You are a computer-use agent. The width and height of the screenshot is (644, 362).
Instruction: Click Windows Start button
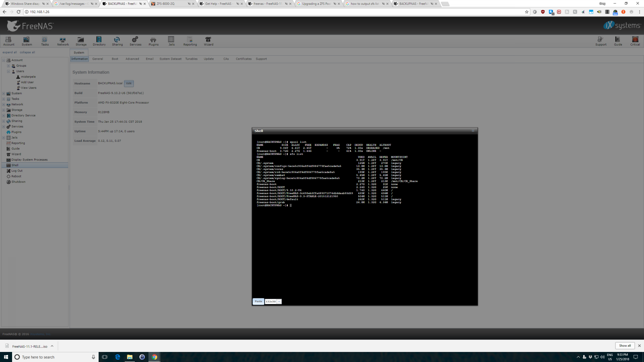[6, 357]
